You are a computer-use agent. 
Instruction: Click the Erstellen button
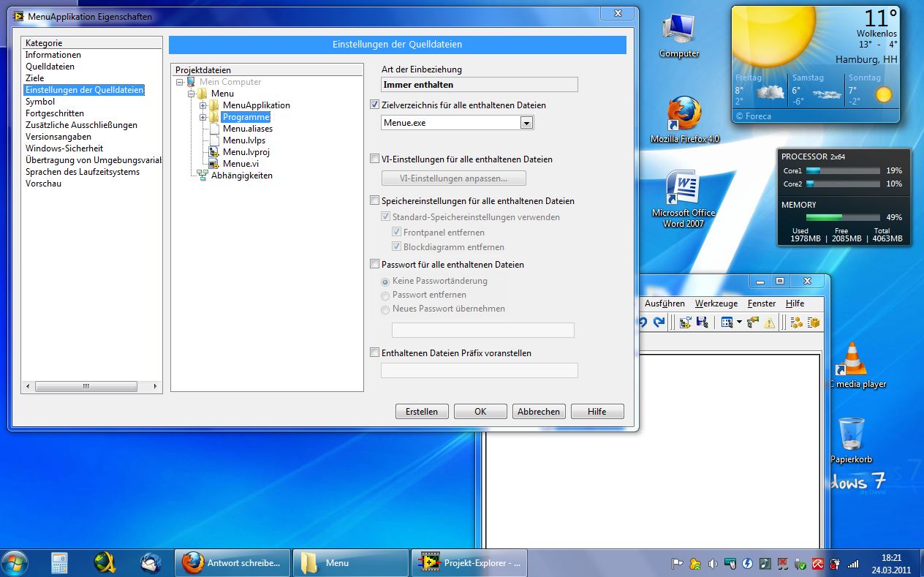coord(422,412)
